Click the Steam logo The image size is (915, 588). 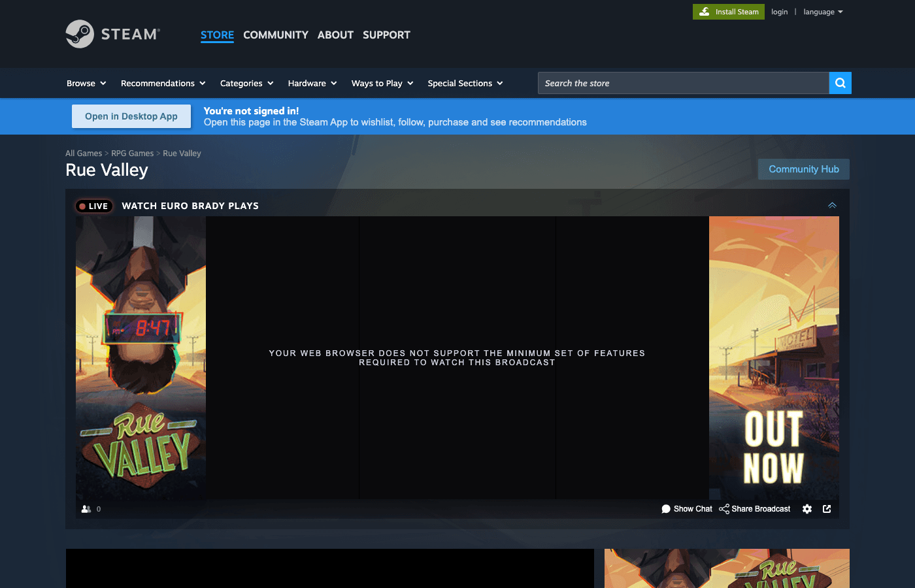(112, 34)
